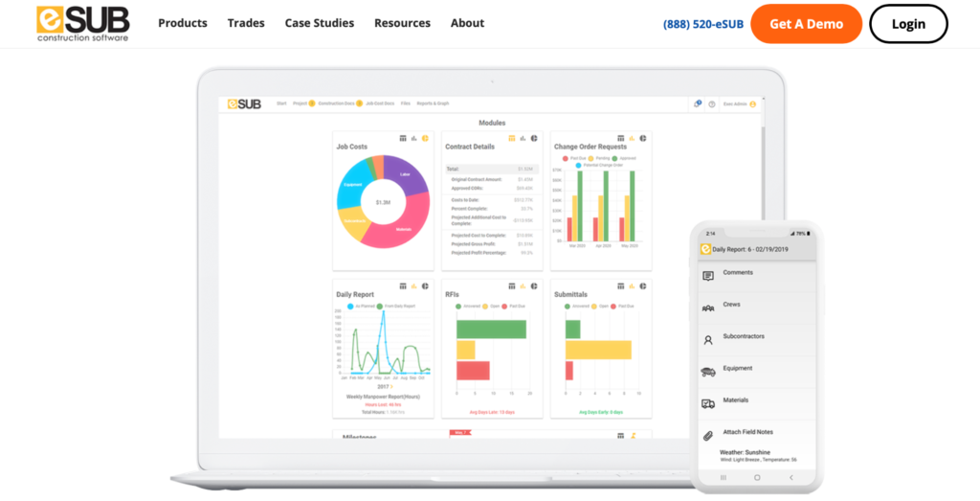Select the Attach Field Notes paperclip icon
Viewport: 980px width, 501px height.
pyautogui.click(x=707, y=435)
